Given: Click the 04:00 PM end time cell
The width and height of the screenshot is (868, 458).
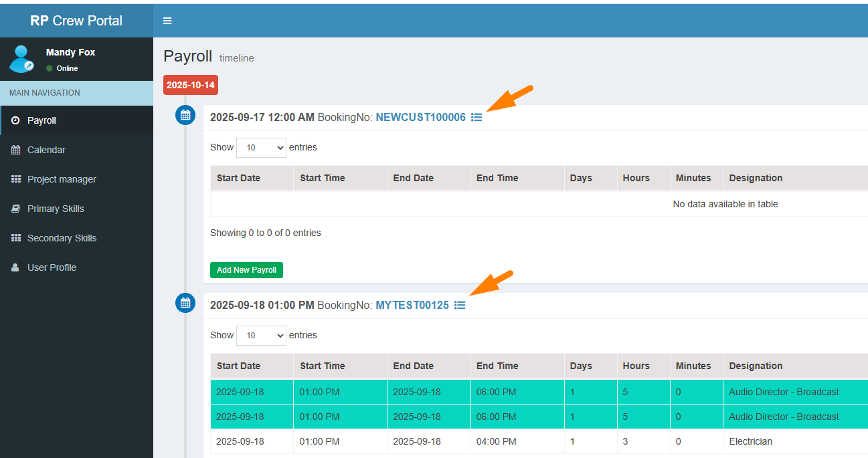Looking at the screenshot, I should (517, 441).
